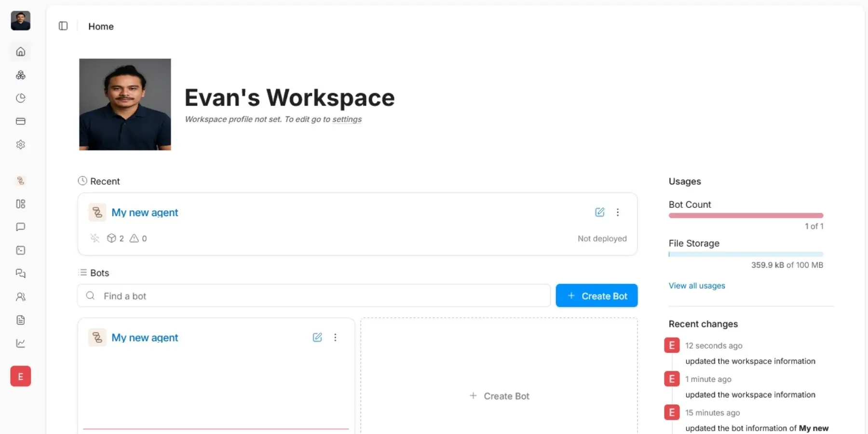The image size is (868, 434).
Task: Open the chat bubble icon in sidebar
Action: tap(20, 227)
